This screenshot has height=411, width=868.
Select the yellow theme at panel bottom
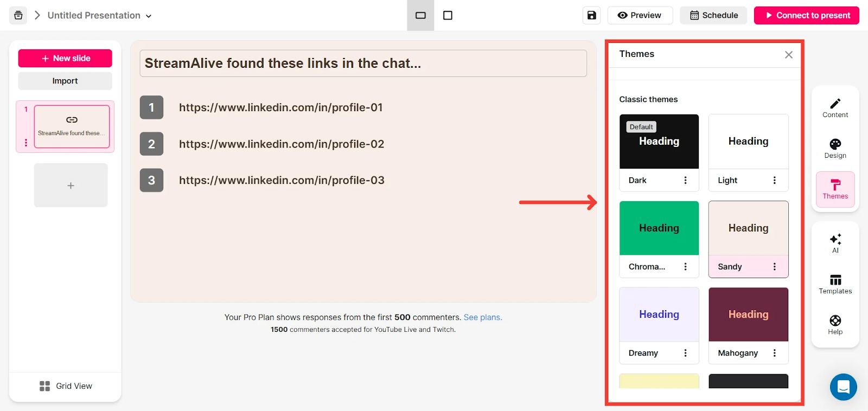[659, 381]
